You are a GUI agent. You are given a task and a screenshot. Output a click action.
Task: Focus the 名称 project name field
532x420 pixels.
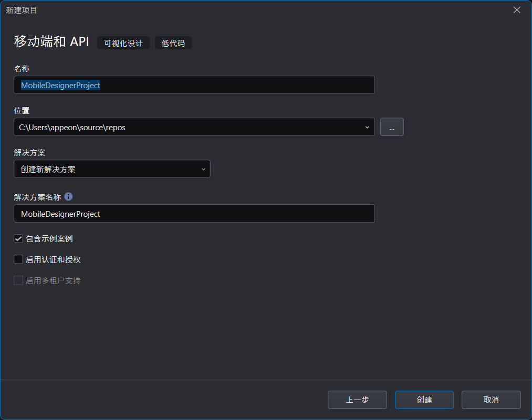[194, 85]
